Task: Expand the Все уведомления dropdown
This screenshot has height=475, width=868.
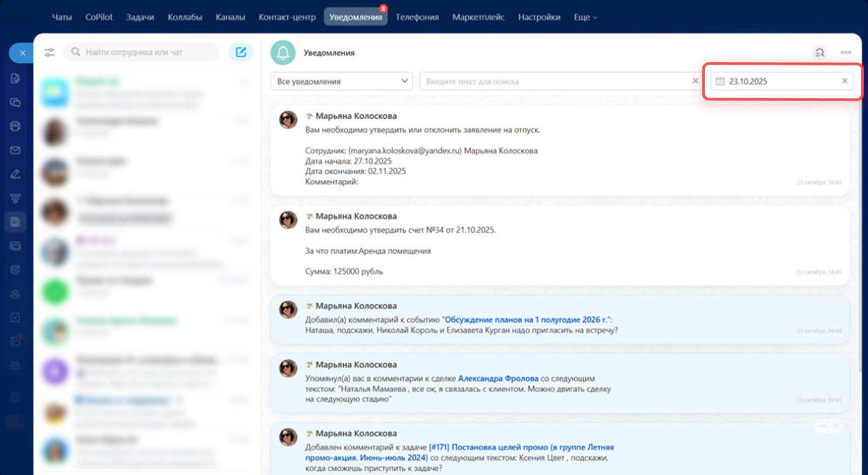Action: pyautogui.click(x=341, y=81)
